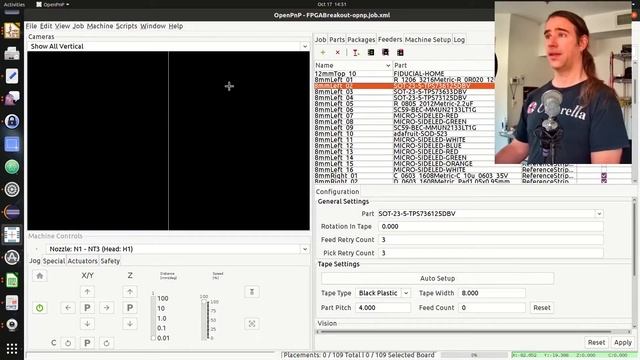Click the Auto Setup button

(x=437, y=278)
